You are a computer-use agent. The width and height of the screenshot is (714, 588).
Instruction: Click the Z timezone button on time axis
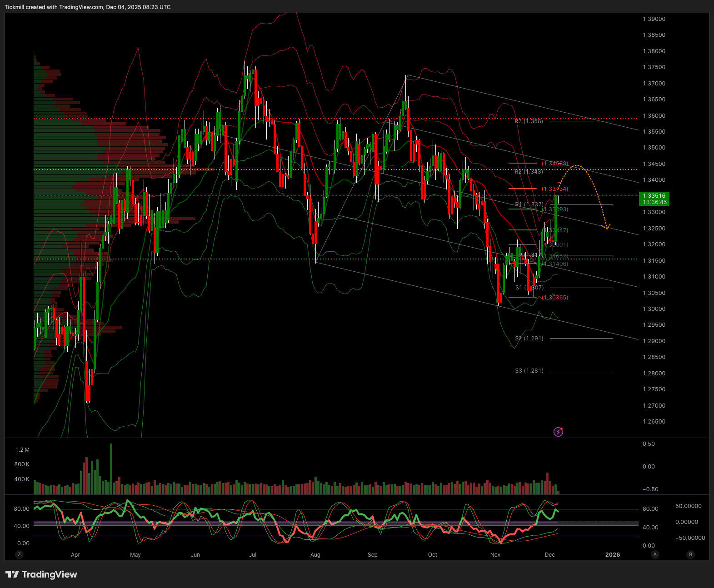click(19, 554)
